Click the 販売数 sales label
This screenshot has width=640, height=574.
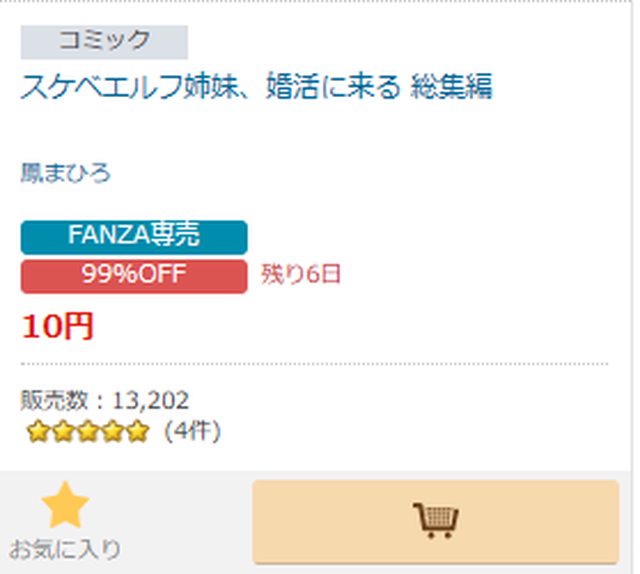pyautogui.click(x=57, y=401)
